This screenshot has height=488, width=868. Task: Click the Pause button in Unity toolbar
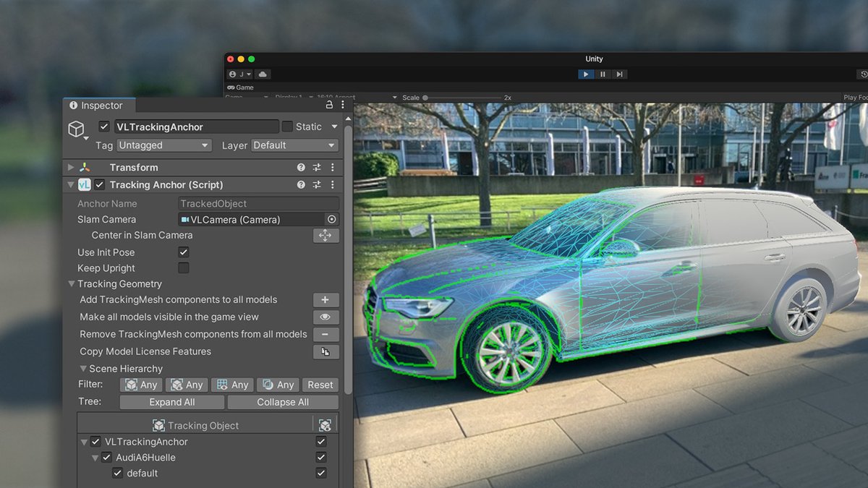(603, 74)
